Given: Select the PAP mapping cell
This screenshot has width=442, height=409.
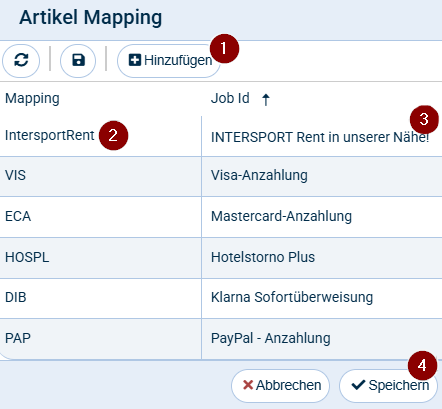Looking at the screenshot, I should pos(101,339).
